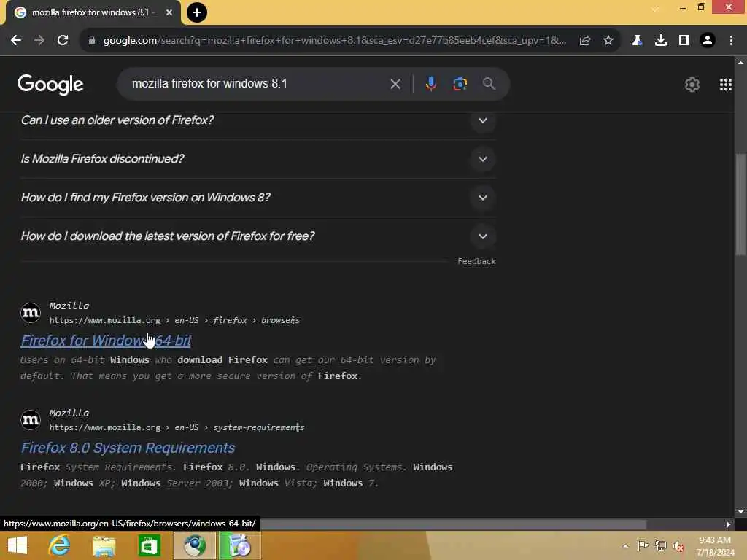This screenshot has width=747, height=560.
Task: Click the muted volume tray icon
Action: click(678, 546)
